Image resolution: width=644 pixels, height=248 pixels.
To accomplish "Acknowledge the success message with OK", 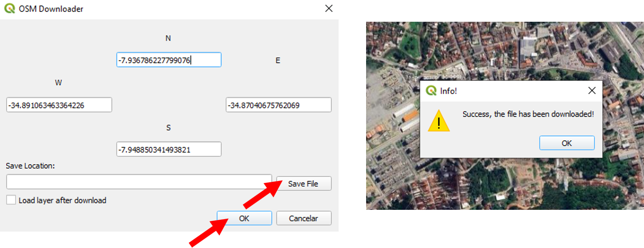I will [567, 143].
